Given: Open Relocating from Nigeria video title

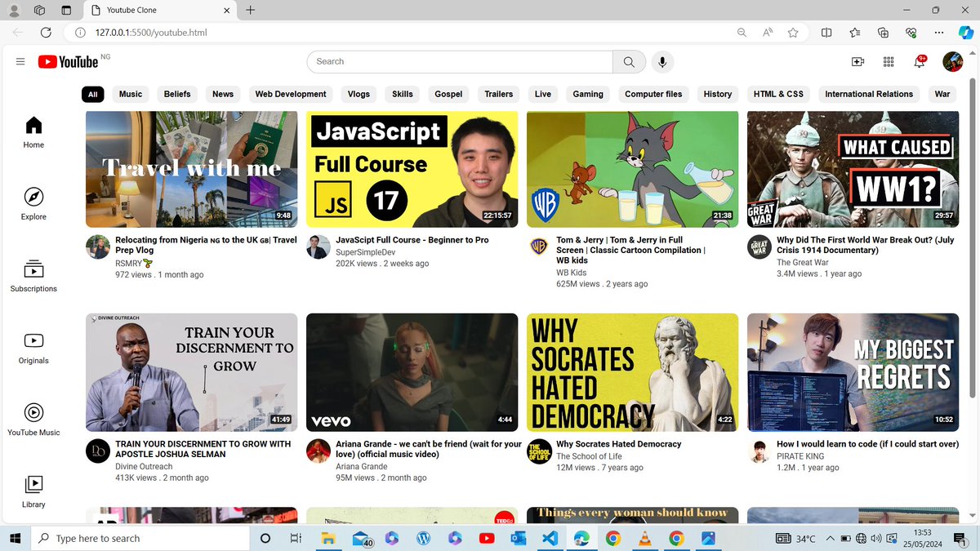Looking at the screenshot, I should click(206, 245).
